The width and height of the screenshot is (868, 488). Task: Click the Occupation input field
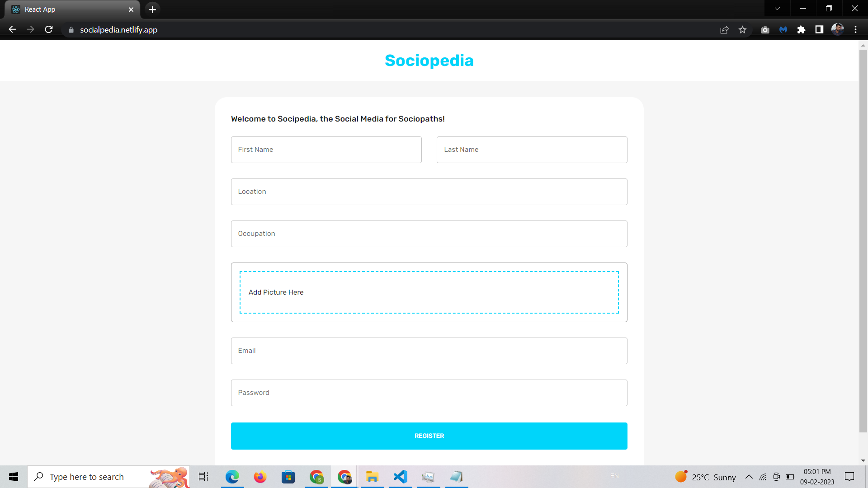(429, 234)
